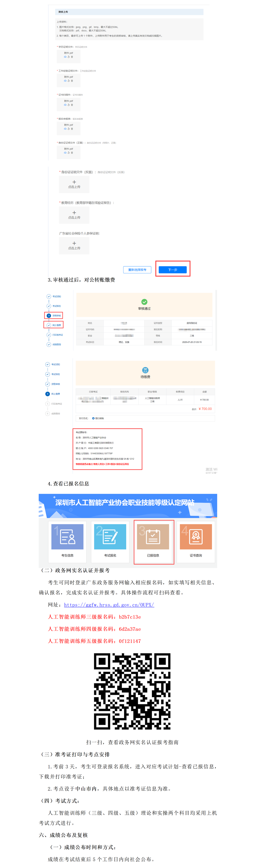Click the green 审核通过 checkmark icon
Screen dimensions: 256x868
[x=144, y=302]
